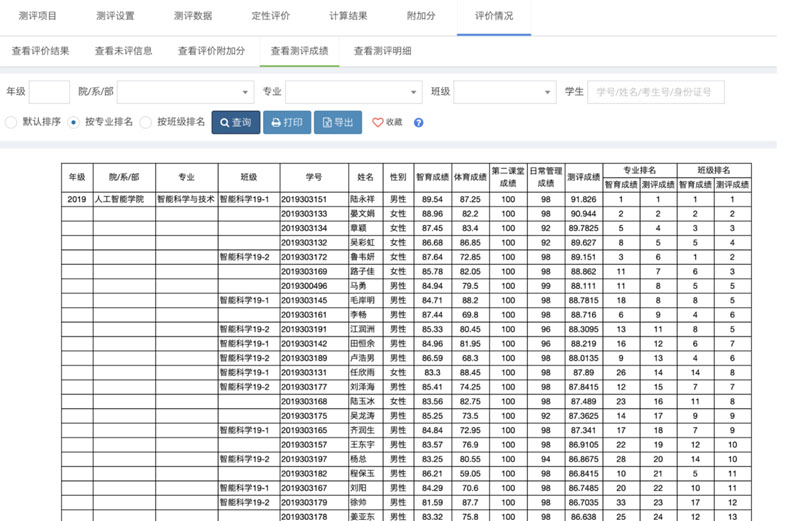Click the 学生 search input field
800x521 pixels.
click(x=655, y=92)
